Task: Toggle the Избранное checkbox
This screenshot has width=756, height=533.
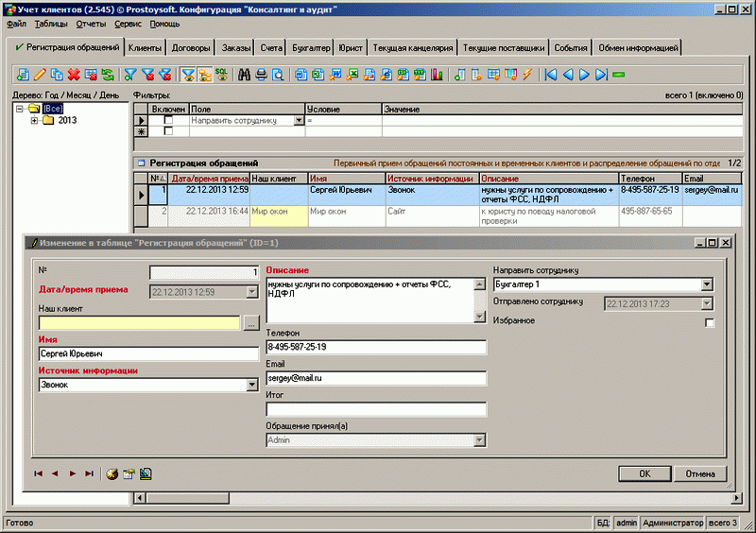Action: point(710,323)
